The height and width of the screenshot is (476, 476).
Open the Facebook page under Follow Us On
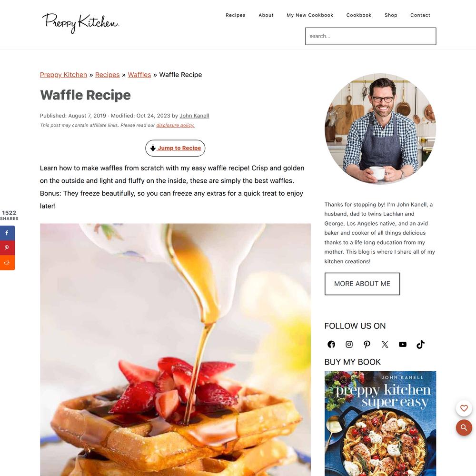click(x=331, y=344)
